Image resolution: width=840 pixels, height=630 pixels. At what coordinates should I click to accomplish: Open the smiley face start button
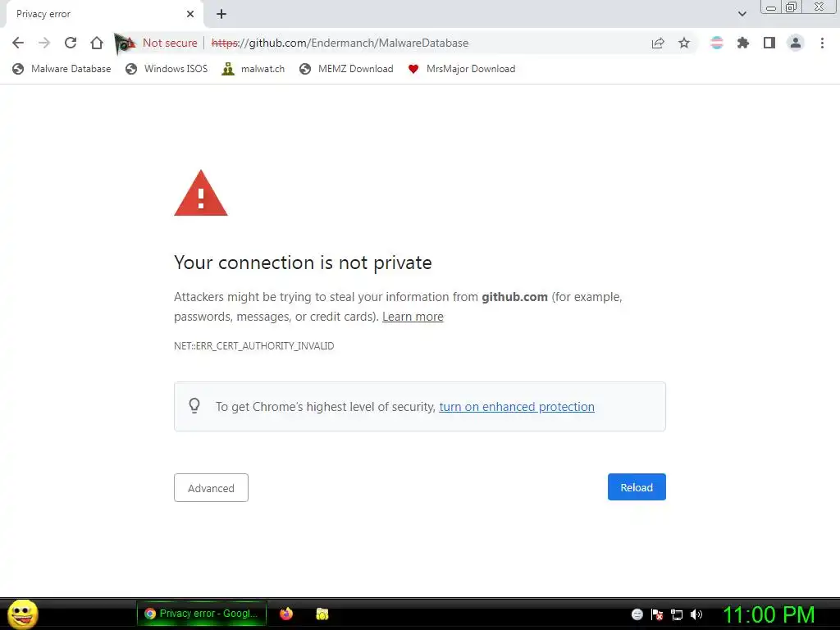(22, 614)
